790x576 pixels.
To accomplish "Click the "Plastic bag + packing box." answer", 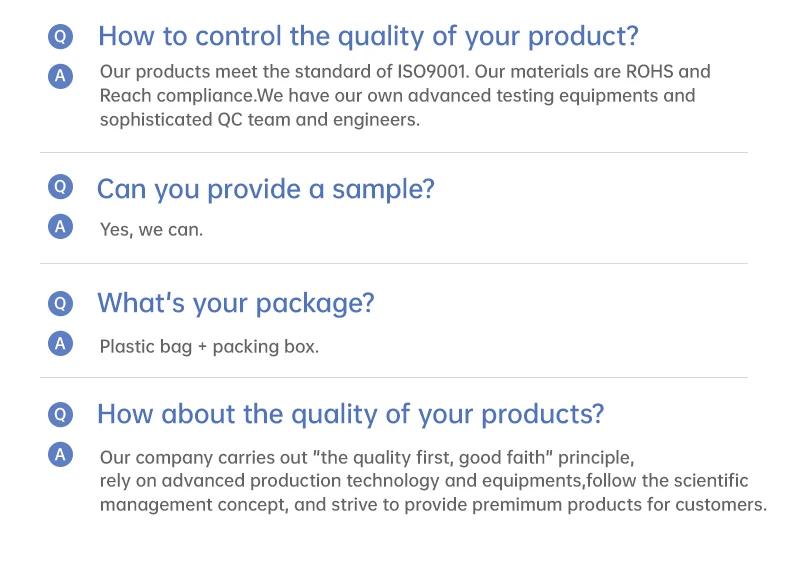I will 209,347.
